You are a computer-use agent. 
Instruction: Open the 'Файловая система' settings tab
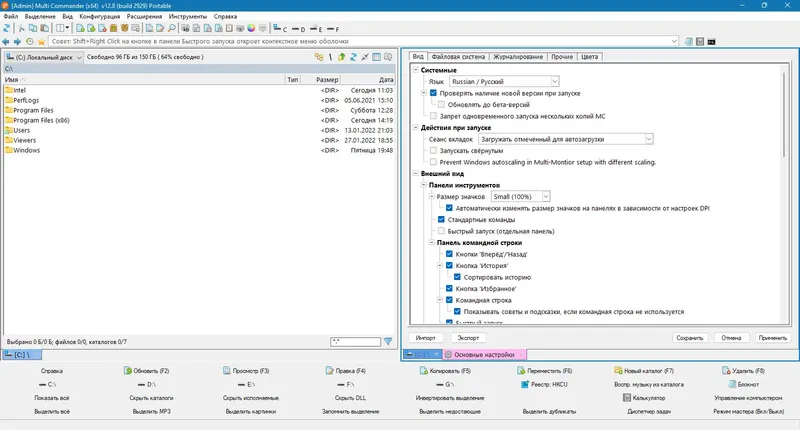click(x=458, y=57)
